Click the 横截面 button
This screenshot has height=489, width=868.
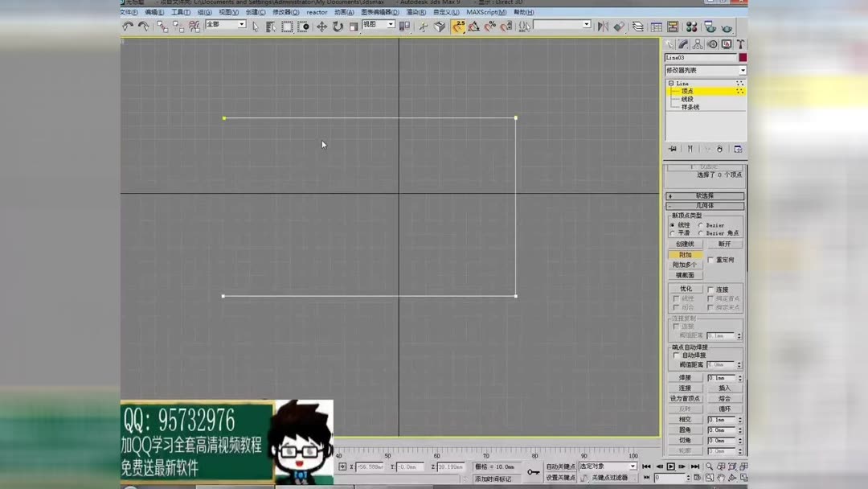click(x=687, y=275)
